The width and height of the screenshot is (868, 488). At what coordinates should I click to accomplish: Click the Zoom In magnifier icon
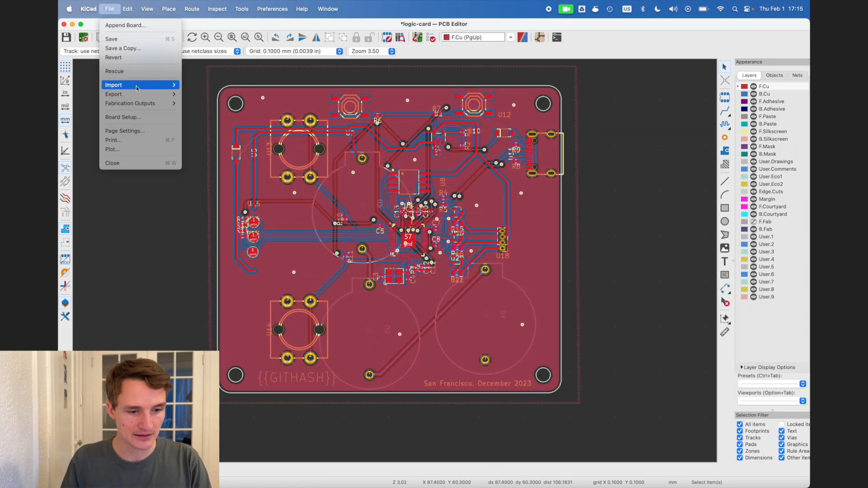point(205,38)
